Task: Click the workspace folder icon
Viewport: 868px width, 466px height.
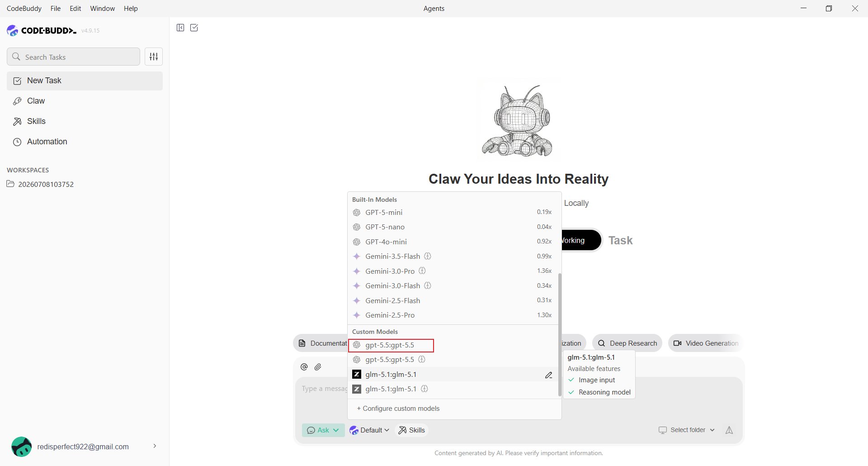Action: point(10,184)
